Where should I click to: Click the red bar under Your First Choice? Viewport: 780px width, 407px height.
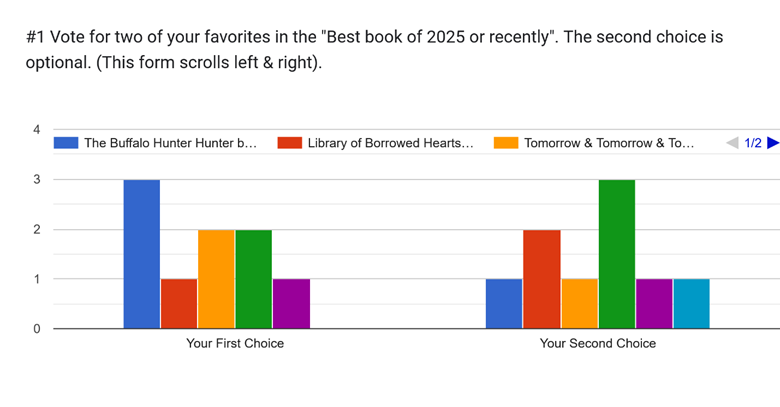(179, 303)
